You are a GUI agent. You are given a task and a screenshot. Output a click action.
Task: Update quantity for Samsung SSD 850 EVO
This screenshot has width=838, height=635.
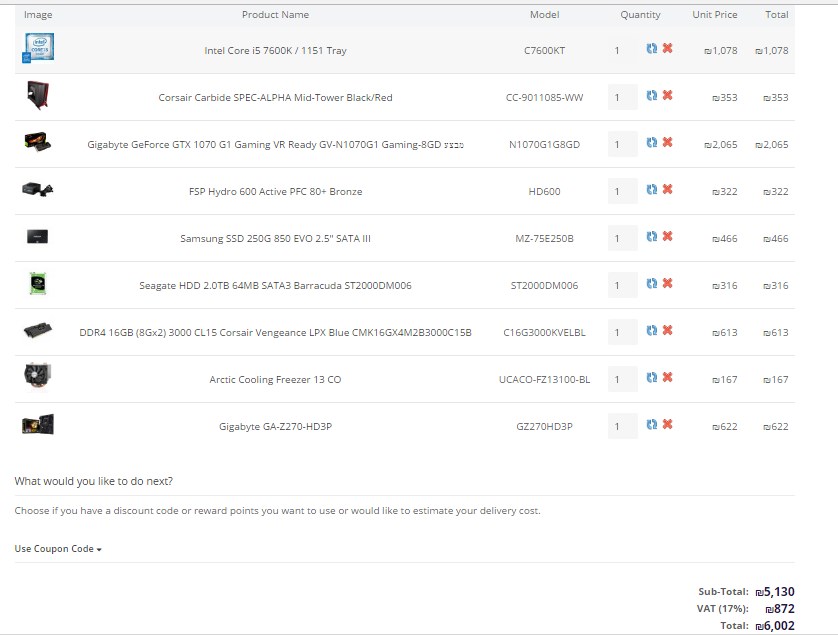coord(651,237)
